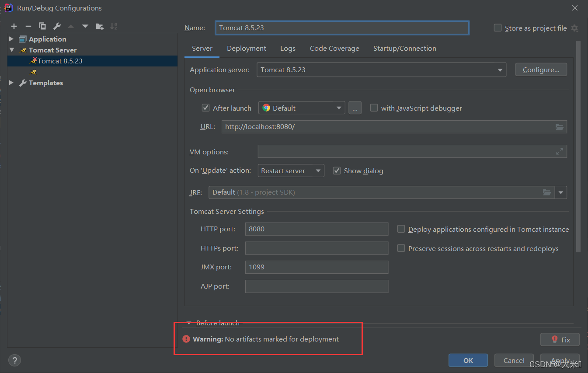Close the Run/Debug Configurations dialog
The image size is (588, 373).
click(574, 8)
